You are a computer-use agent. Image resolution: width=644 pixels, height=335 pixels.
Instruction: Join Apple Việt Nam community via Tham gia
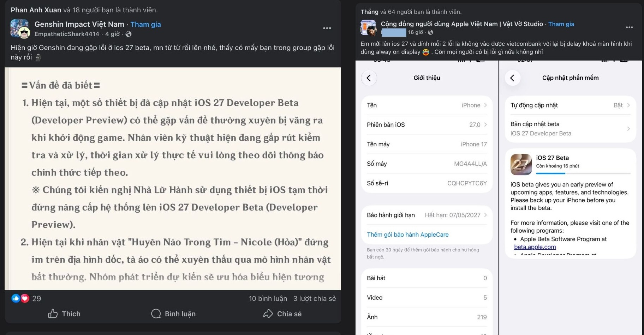click(x=561, y=24)
